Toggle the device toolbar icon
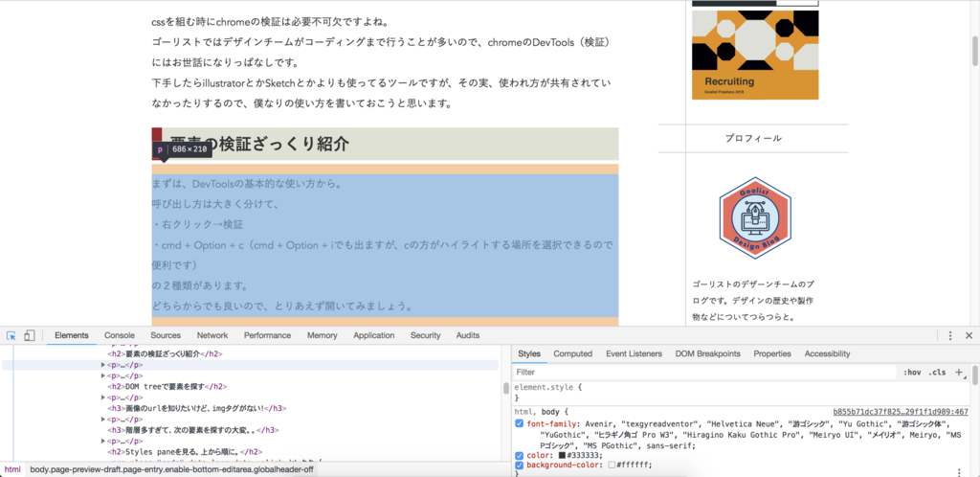 [x=30, y=335]
